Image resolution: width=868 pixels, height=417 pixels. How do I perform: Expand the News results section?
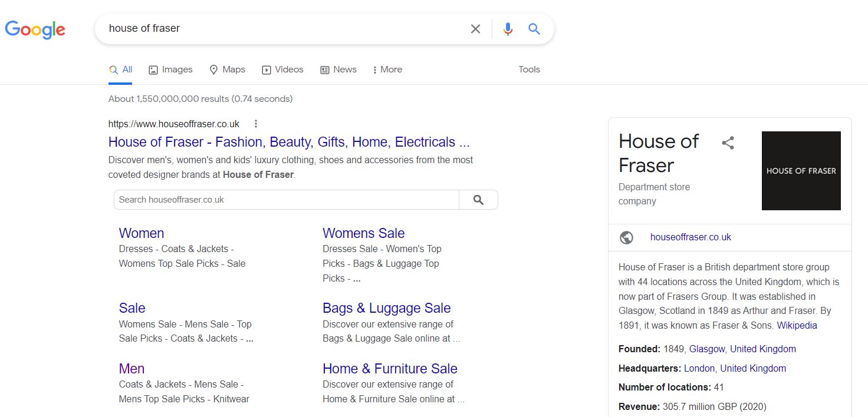tap(338, 69)
